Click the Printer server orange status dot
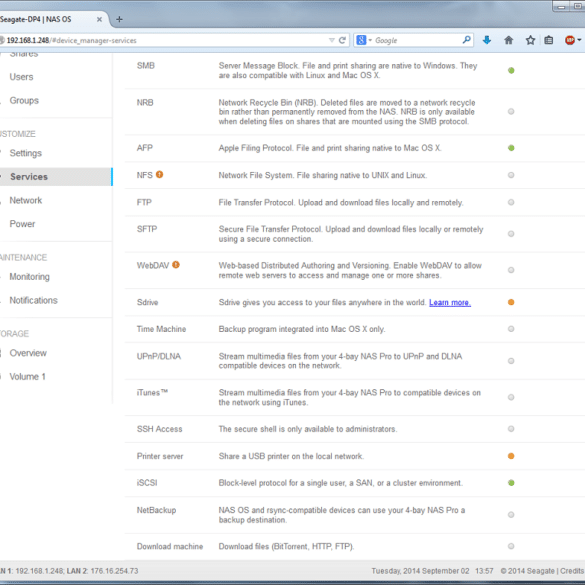This screenshot has height=585, width=585. click(511, 456)
